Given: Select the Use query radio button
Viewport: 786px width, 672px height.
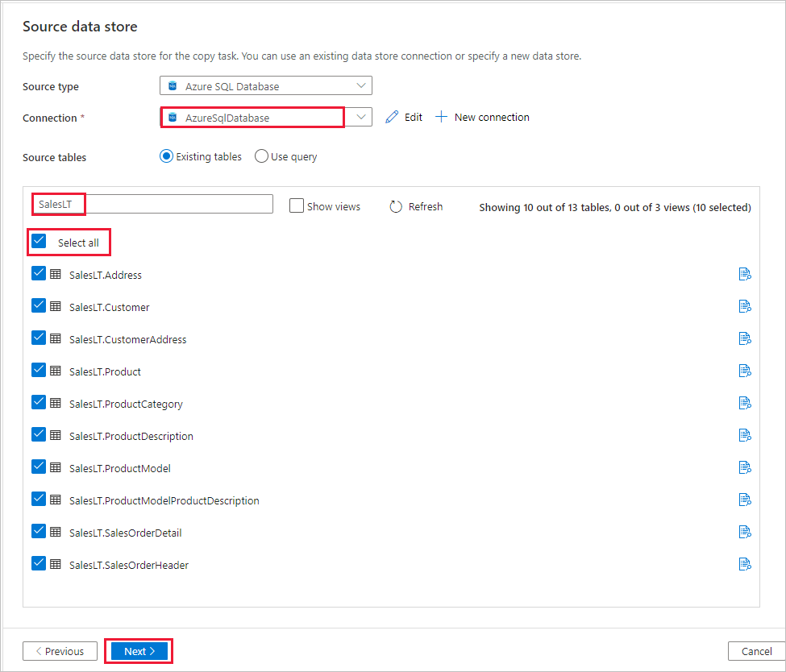Looking at the screenshot, I should tap(260, 156).
